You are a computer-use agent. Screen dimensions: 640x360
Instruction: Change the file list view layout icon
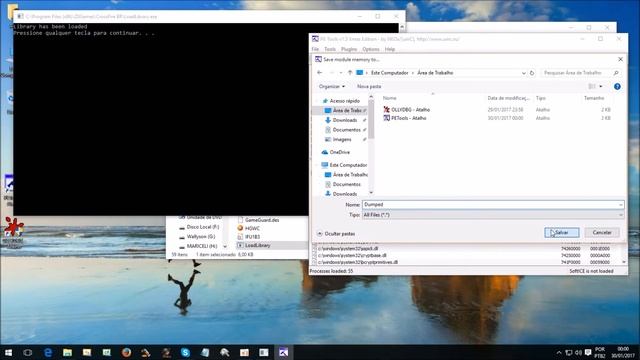click(x=592, y=87)
